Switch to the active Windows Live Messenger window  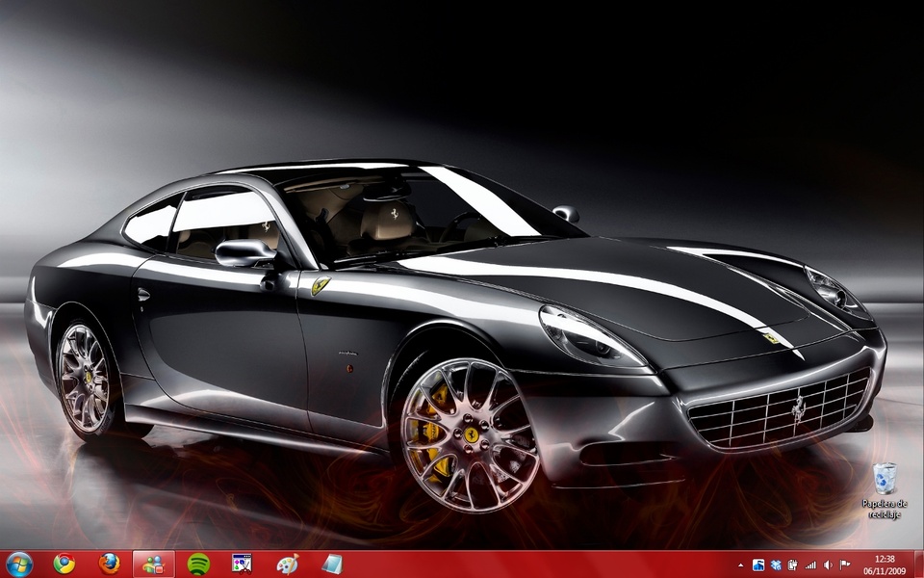pos(153,564)
